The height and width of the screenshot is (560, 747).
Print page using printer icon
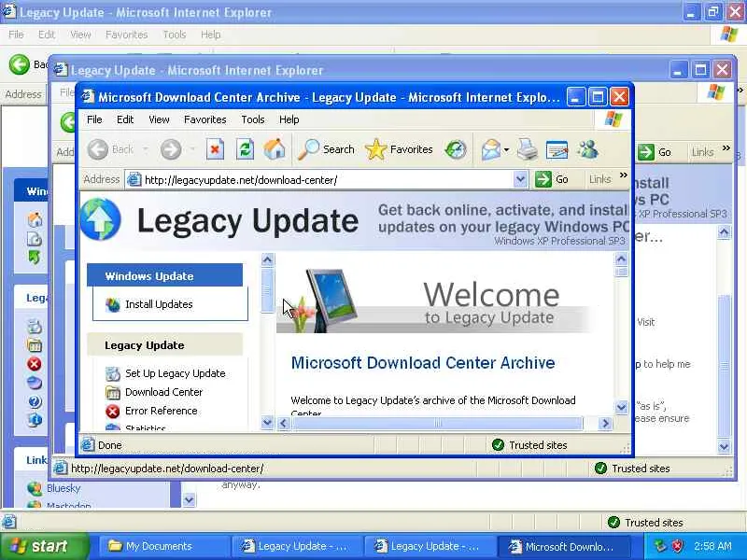[527, 149]
